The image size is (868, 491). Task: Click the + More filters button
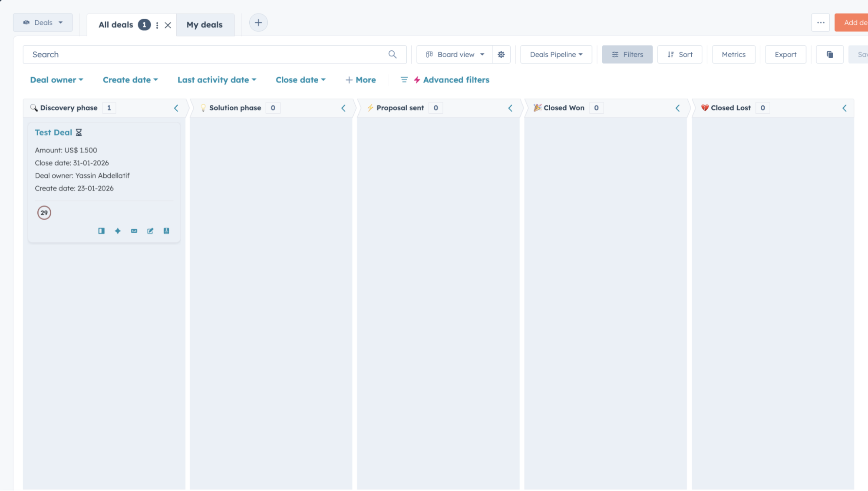coord(360,80)
